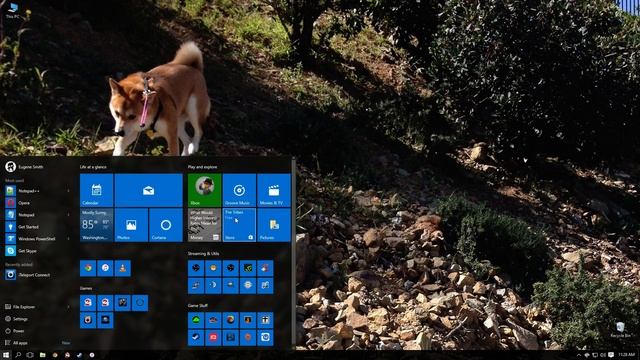The image size is (640, 360).
Task: Open the Weather tile showing 85°
Action: (x=96, y=225)
